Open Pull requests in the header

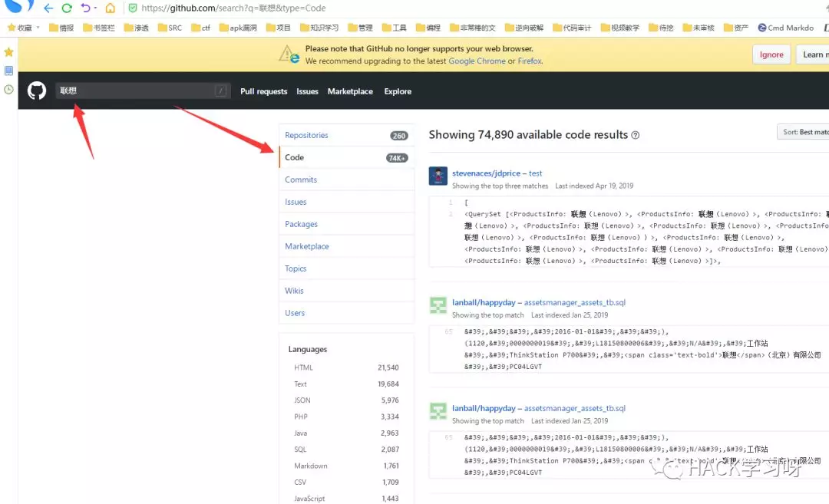coord(264,91)
